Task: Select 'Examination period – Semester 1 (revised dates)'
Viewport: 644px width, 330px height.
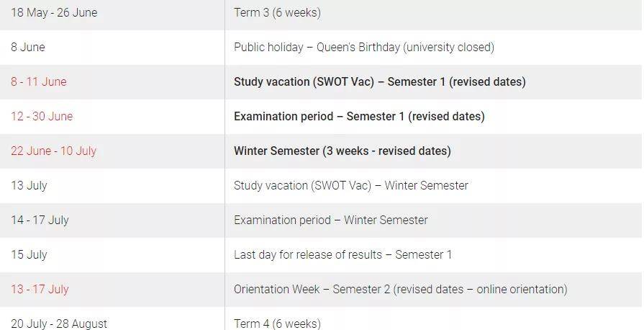Action: coord(359,117)
